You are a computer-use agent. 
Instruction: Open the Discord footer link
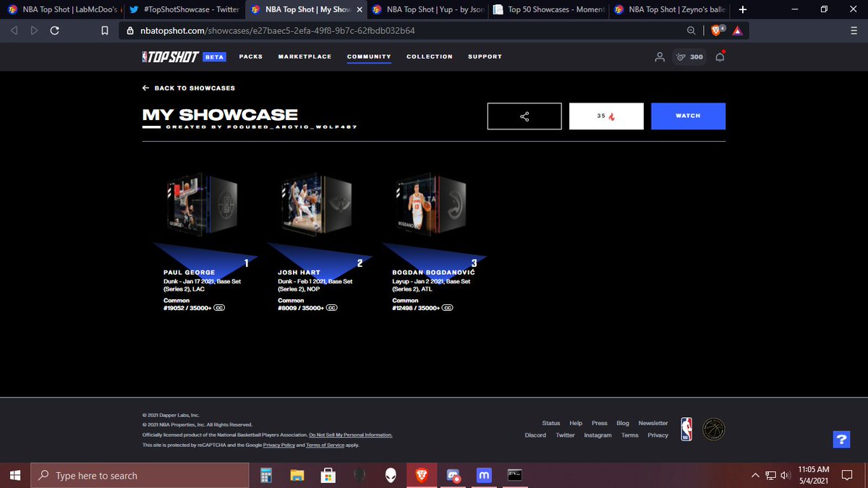point(535,435)
